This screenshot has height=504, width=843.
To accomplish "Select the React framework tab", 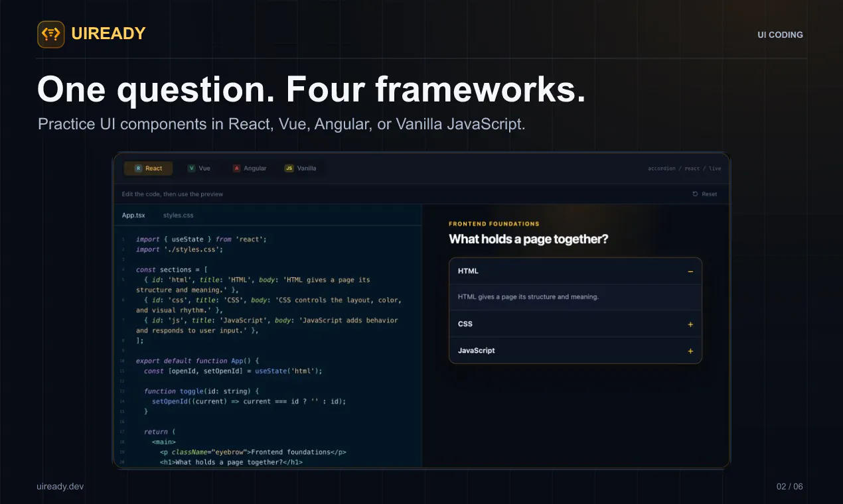I will 148,168.
